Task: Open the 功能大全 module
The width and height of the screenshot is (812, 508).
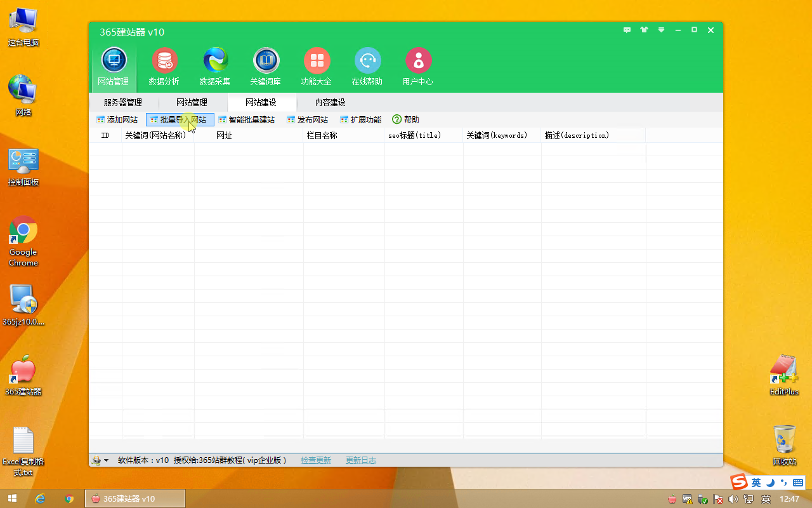Action: coord(317,67)
